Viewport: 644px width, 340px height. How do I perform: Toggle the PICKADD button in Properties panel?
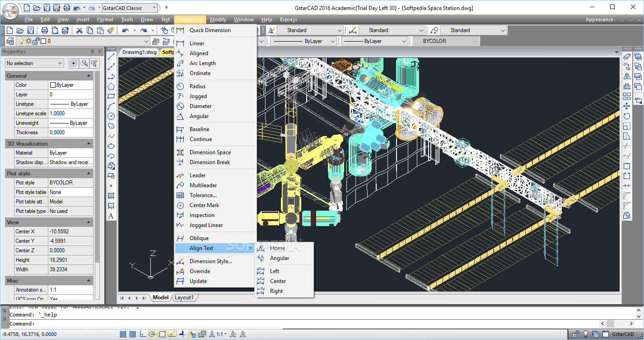click(x=74, y=63)
